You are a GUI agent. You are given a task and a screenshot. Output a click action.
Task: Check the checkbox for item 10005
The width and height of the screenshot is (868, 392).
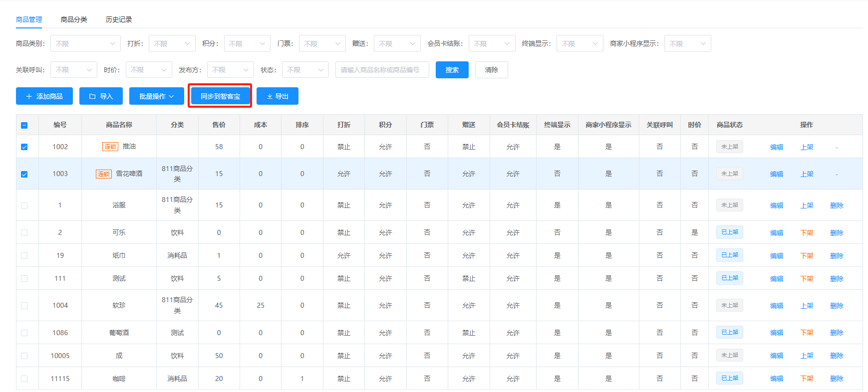(24, 356)
